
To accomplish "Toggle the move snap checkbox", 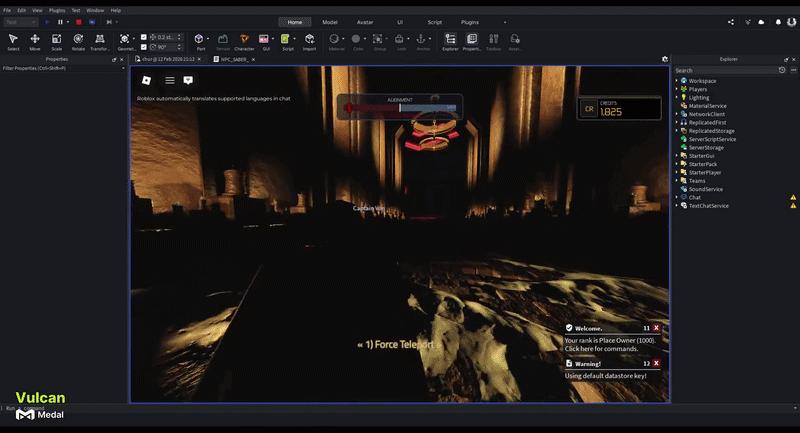I will coord(144,37).
